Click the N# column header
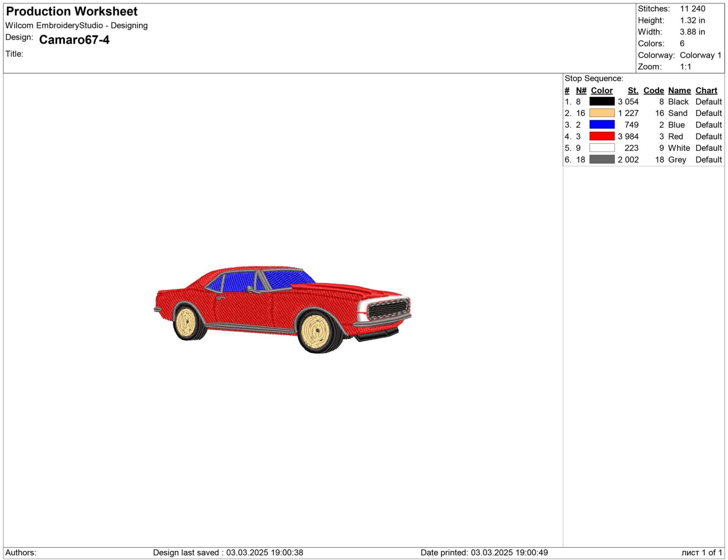The image size is (728, 560). pos(581,90)
